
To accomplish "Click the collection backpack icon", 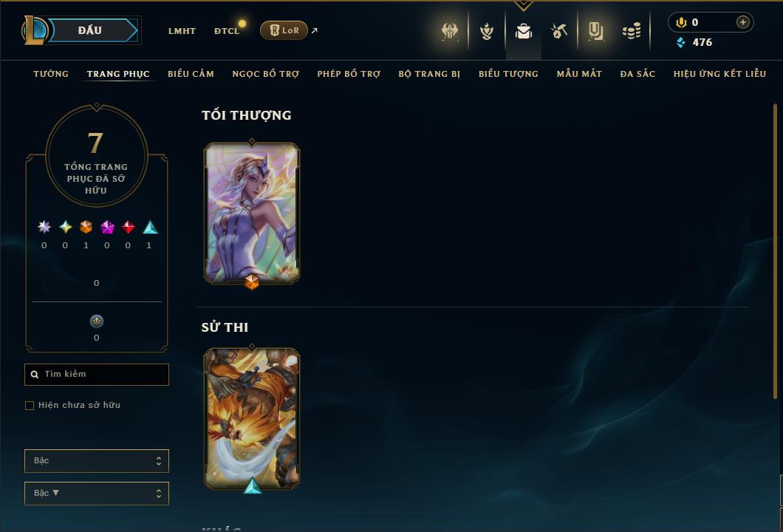I will [523, 32].
